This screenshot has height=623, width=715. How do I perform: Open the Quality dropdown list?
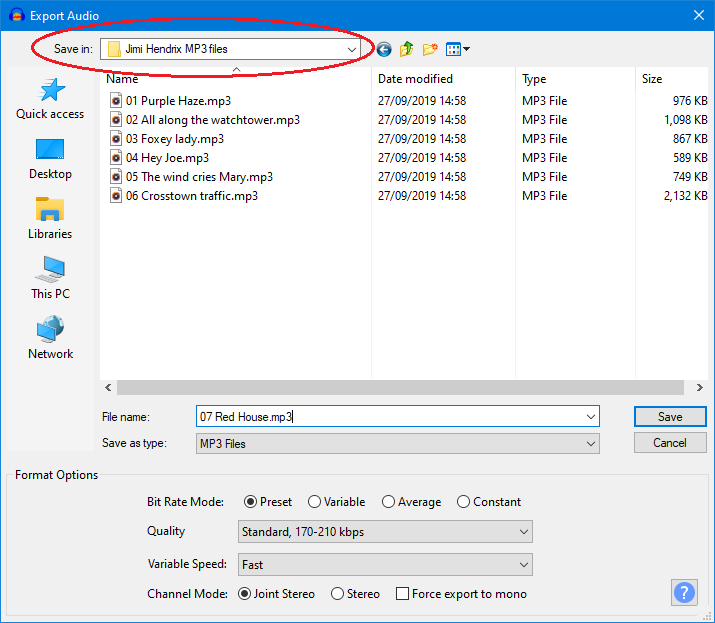click(x=385, y=532)
